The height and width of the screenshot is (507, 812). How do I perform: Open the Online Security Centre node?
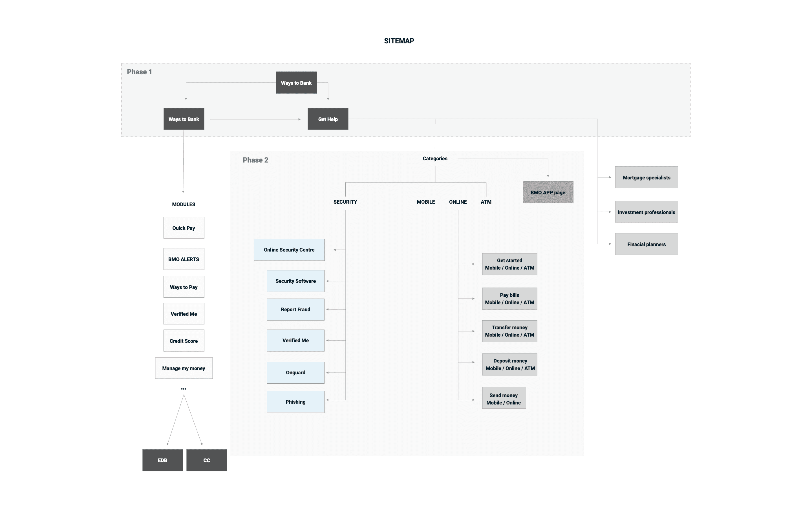289,250
